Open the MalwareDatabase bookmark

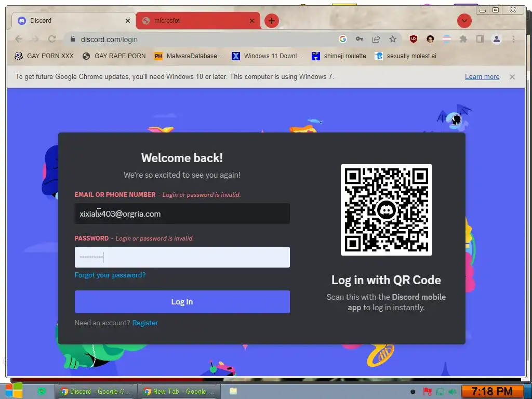(x=188, y=56)
